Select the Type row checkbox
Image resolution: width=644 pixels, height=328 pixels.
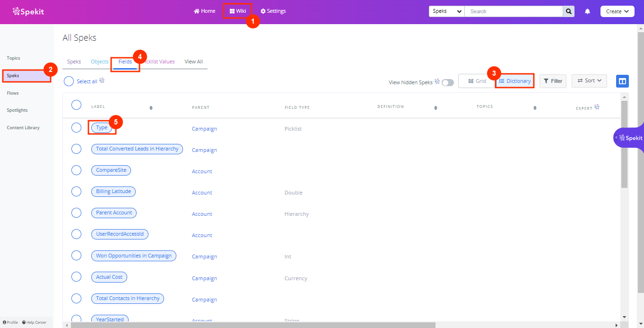coord(76,127)
